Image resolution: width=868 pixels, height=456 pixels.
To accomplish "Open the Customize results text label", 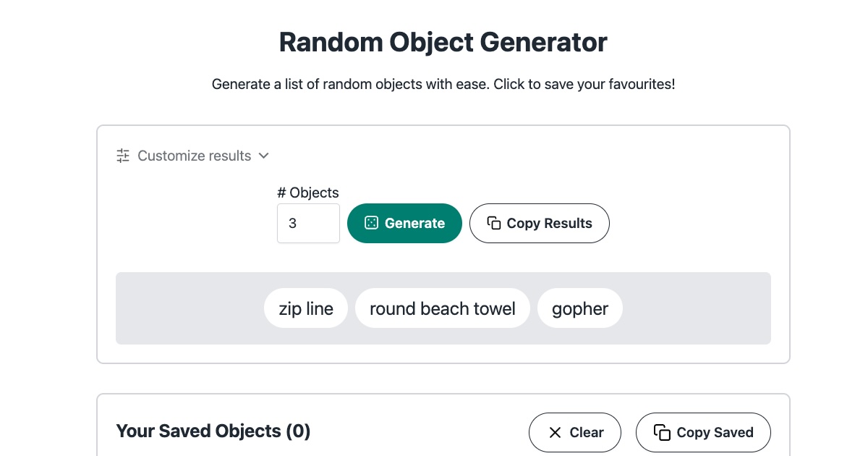I will tap(194, 156).
